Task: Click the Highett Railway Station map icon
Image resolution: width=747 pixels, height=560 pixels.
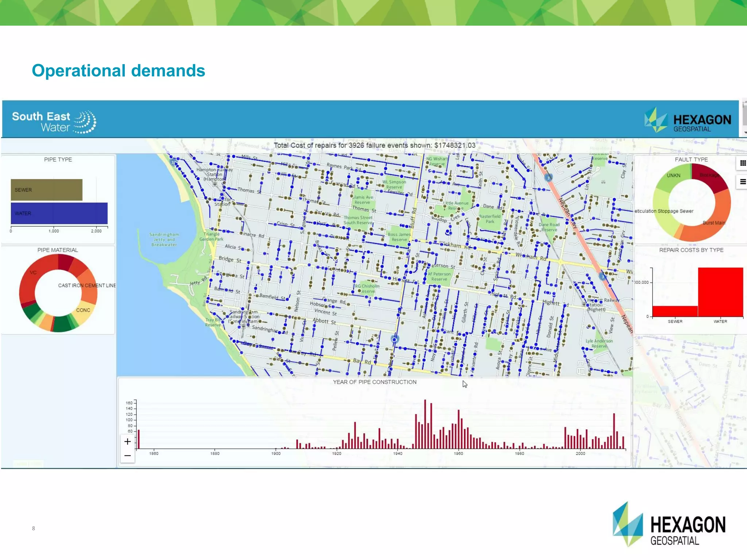Action: (584, 304)
